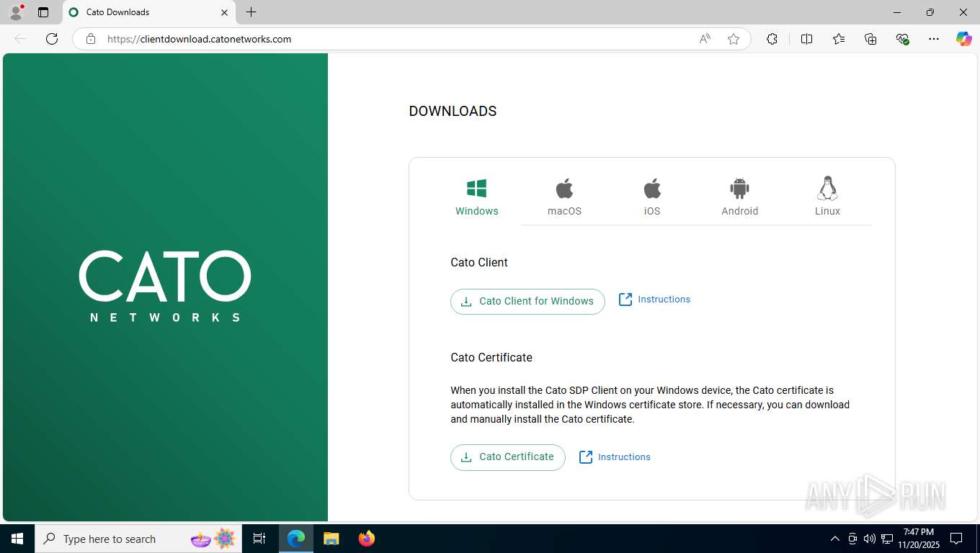Open Cato Certificate Instructions link

pyautogui.click(x=615, y=457)
